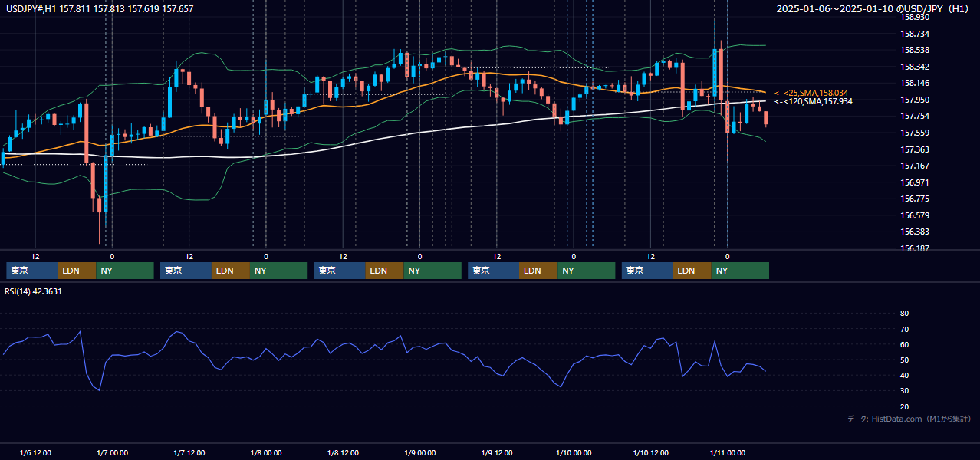Click price axis label 158.930

915,17
